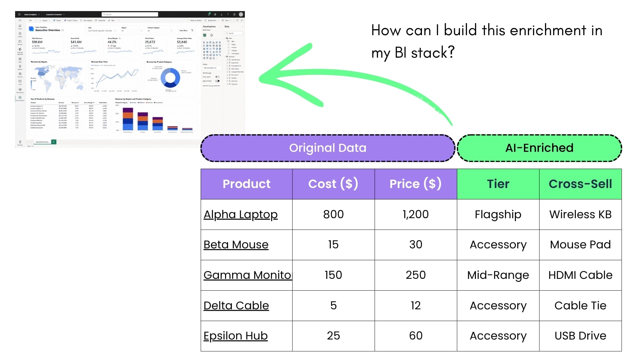Screen dimensions: 644x362
Task: Toggle the Cross-report switch
Action: pyautogui.click(x=217, y=77)
